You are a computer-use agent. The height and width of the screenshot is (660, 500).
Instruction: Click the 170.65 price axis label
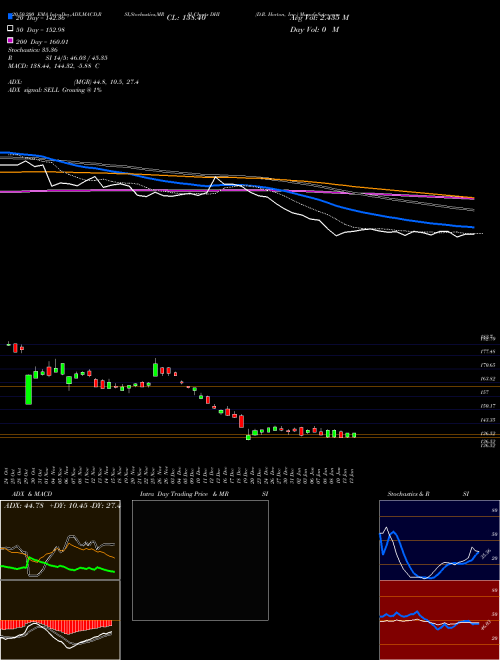point(488,365)
